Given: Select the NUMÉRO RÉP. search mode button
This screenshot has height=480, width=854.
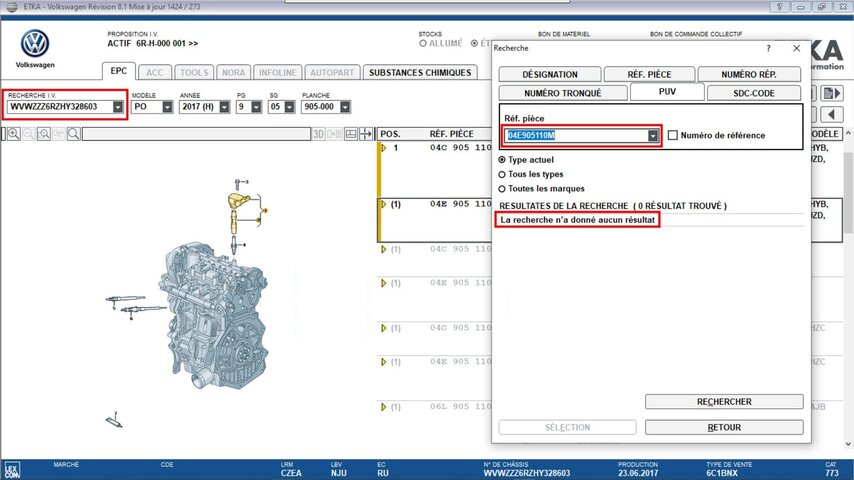Looking at the screenshot, I should pyautogui.click(x=749, y=75).
